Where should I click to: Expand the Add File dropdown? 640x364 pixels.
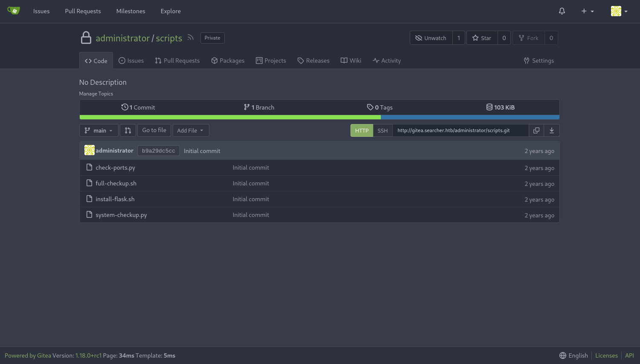191,130
